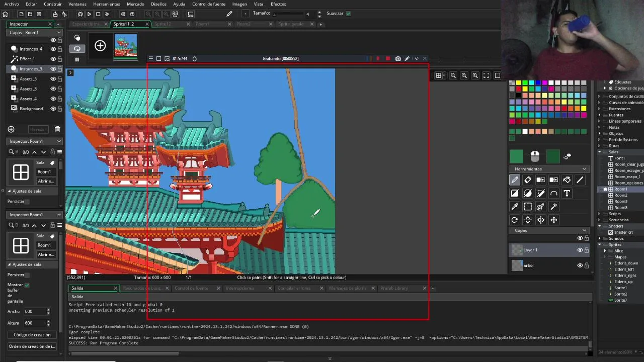Select the Colour picker eyedropper tool
This screenshot has width=644, height=362.
(x=515, y=207)
